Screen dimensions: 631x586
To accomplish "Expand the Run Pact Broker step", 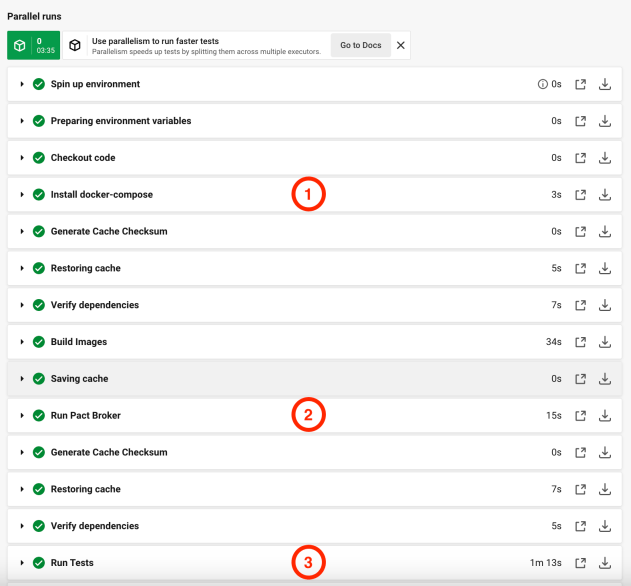I will (22, 416).
